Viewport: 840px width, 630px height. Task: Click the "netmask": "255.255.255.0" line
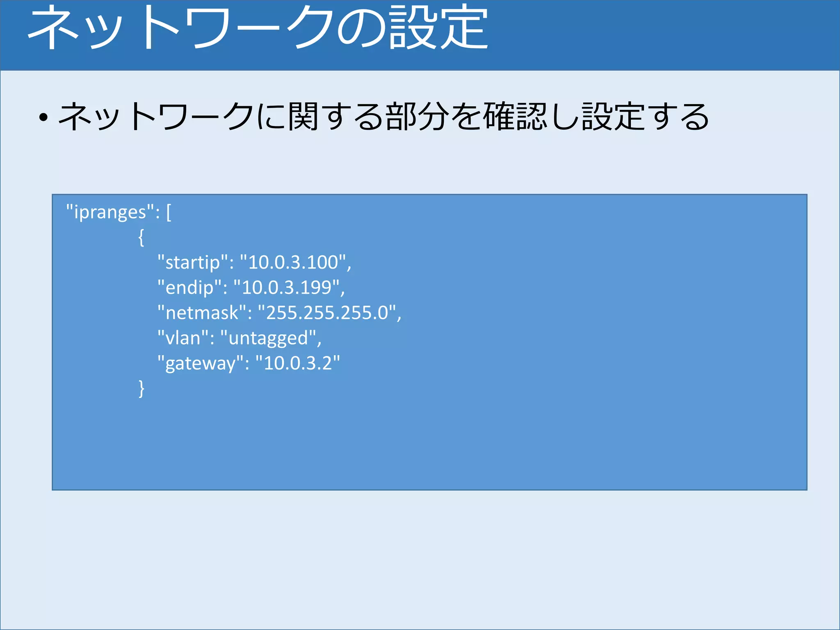tap(279, 313)
